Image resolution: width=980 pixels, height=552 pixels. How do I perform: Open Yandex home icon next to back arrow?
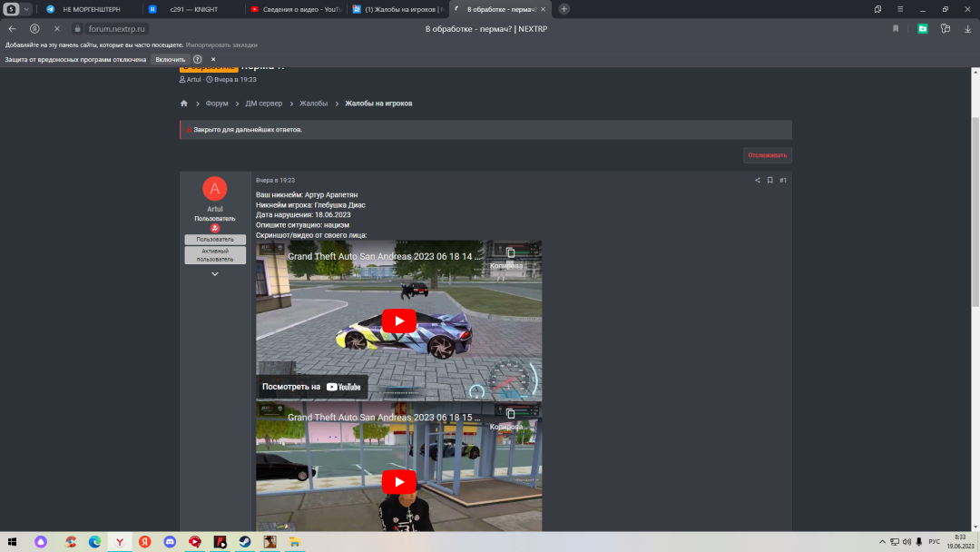click(x=34, y=29)
